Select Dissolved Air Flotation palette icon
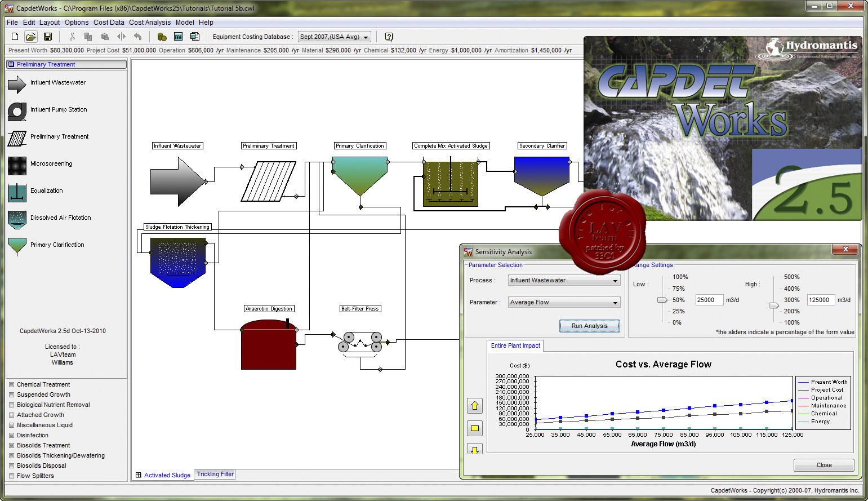 [17, 220]
